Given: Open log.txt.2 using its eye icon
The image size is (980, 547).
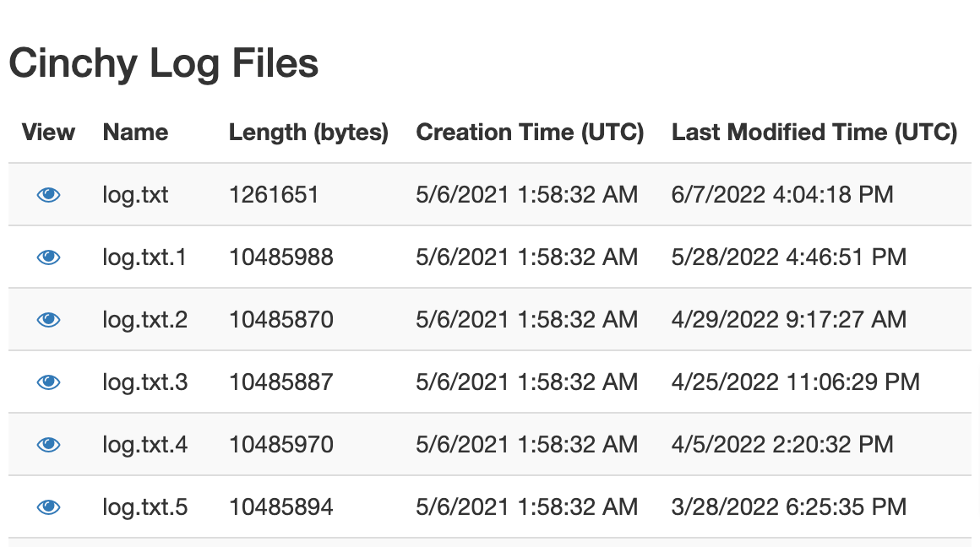Looking at the screenshot, I should click(49, 320).
